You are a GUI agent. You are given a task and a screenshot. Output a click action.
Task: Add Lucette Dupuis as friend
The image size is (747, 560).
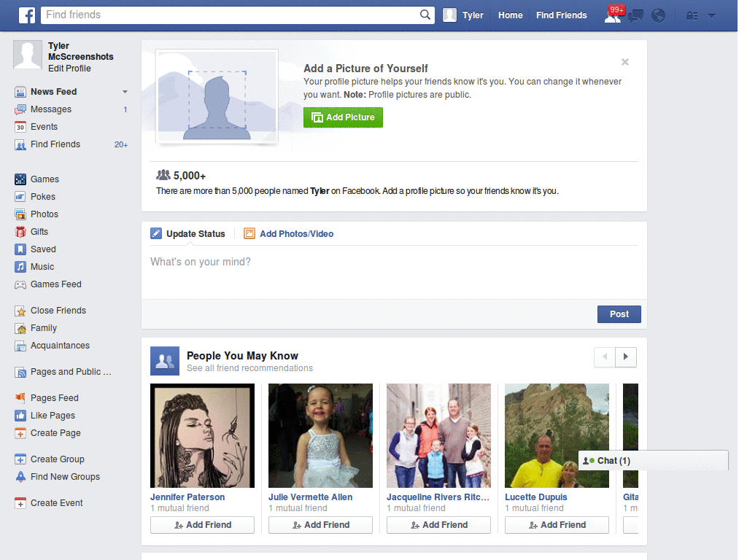(557, 525)
